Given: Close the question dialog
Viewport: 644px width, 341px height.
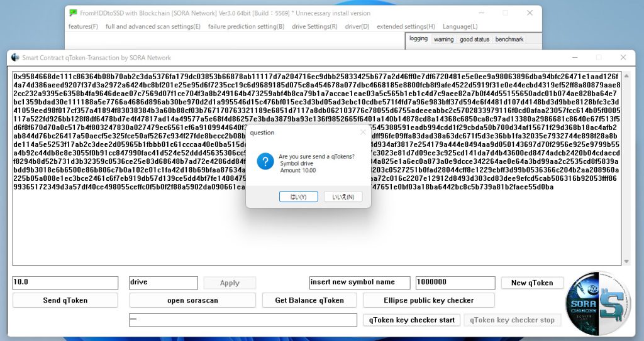Looking at the screenshot, I should coord(363,132).
